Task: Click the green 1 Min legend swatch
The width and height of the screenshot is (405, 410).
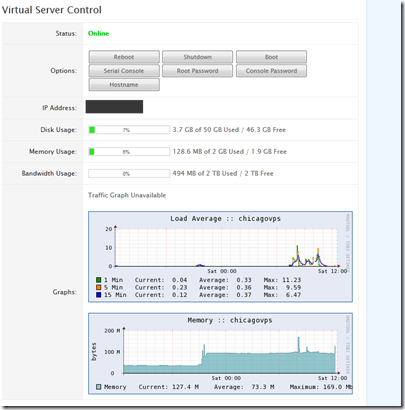Action: tap(99, 280)
